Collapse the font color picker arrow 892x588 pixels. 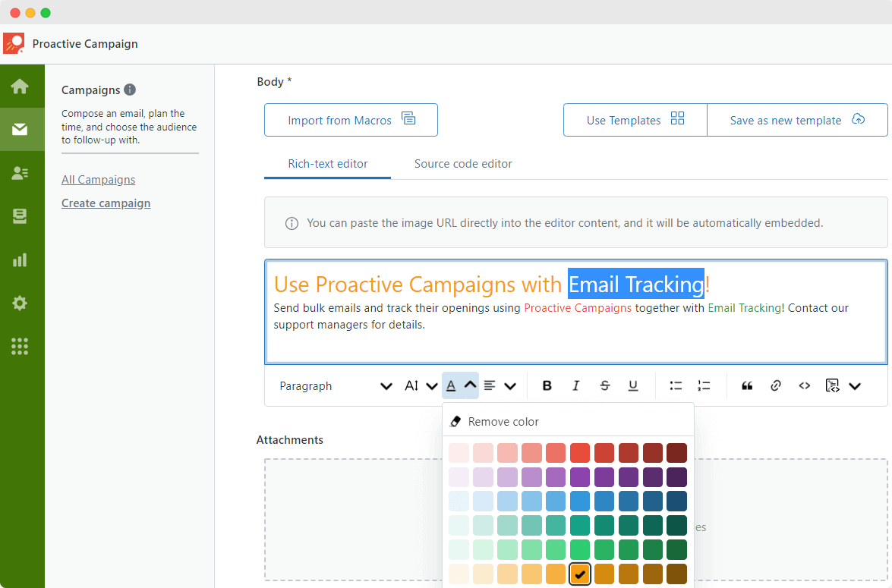[471, 385]
